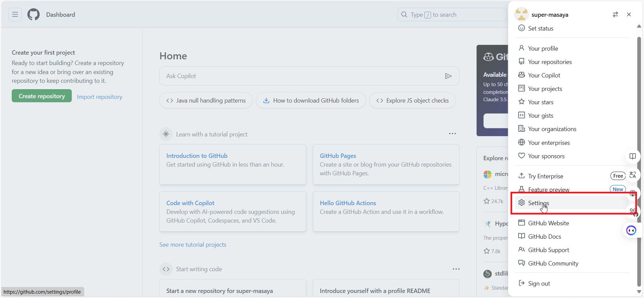Screen dimensions: 644x298
Task: Click the GitHub Octocat logo
Action: pyautogui.click(x=34, y=15)
